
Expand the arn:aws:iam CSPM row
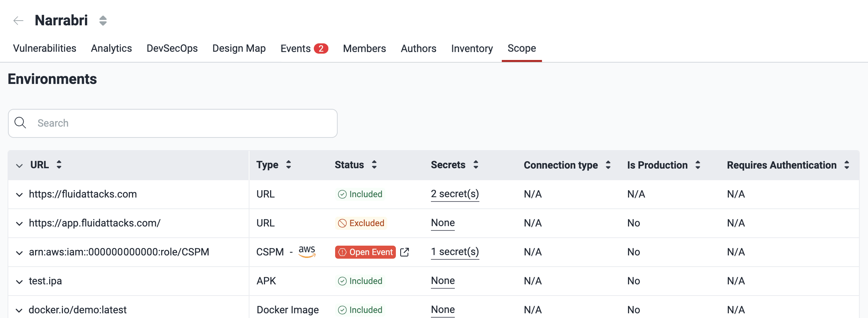tap(19, 253)
